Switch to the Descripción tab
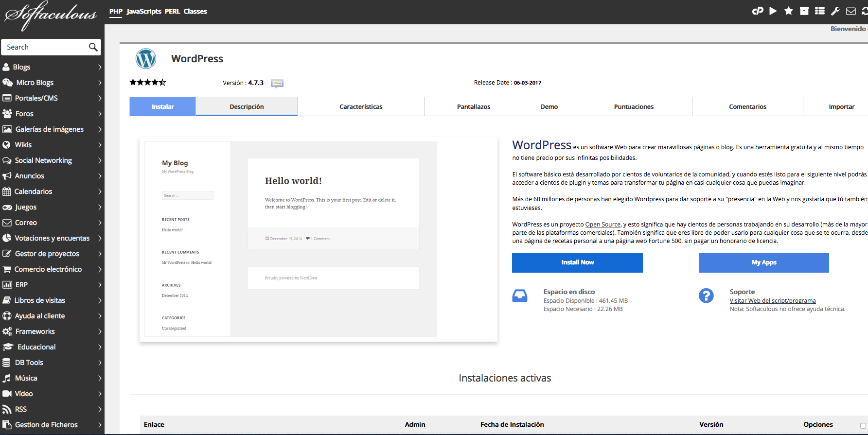 (x=247, y=106)
